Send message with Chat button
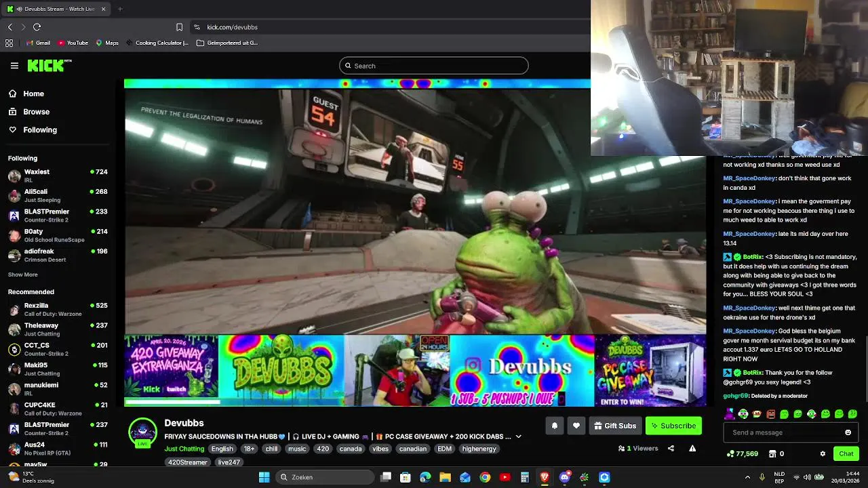This screenshot has width=868, height=488. point(846,453)
